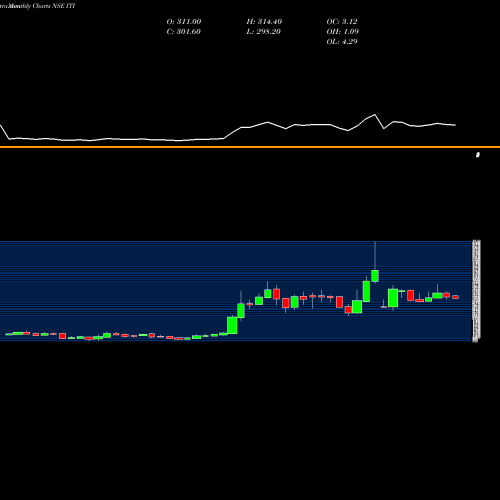Click the green candle with the tallest upper wick

(375, 276)
